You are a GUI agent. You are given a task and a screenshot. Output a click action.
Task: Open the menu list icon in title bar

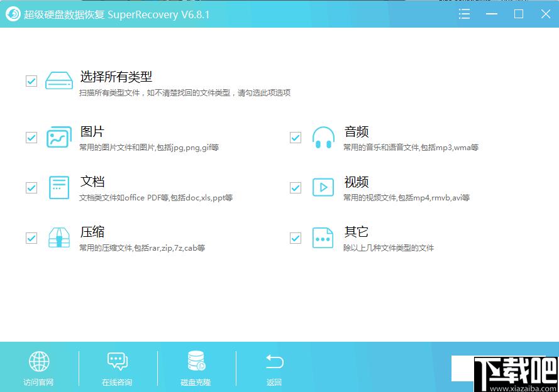pos(464,14)
